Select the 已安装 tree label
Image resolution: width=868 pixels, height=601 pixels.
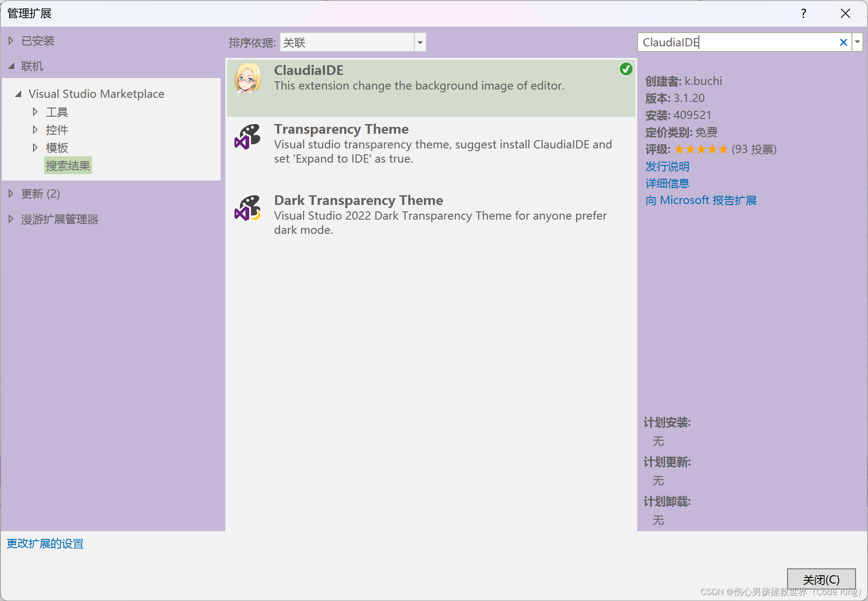pyautogui.click(x=38, y=41)
